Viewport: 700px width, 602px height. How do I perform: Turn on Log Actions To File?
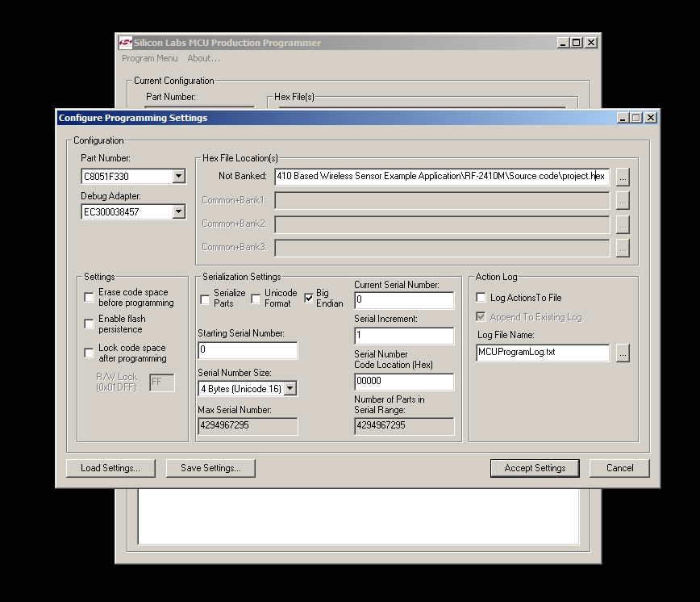(x=480, y=297)
